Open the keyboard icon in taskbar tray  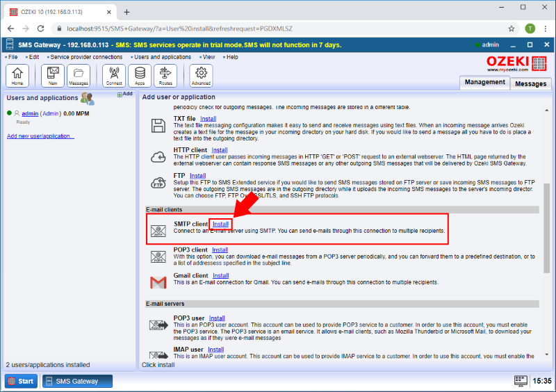click(521, 381)
